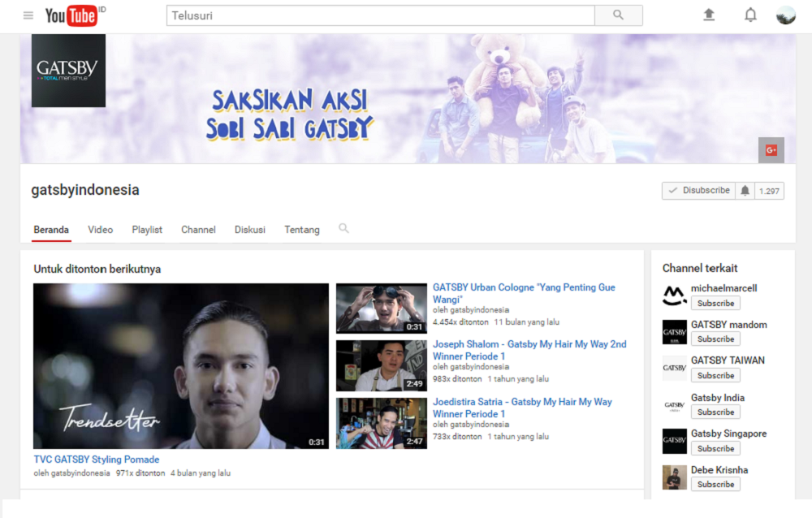
Task: Subscribe to GATSBY TAIWAN
Action: tap(715, 375)
